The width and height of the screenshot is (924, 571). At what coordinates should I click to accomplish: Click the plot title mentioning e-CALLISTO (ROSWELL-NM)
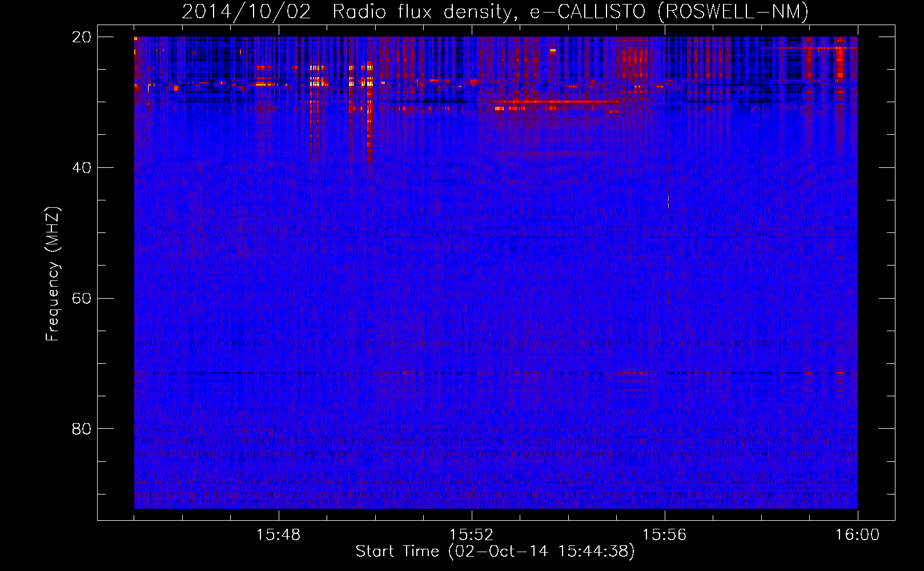[495, 11]
